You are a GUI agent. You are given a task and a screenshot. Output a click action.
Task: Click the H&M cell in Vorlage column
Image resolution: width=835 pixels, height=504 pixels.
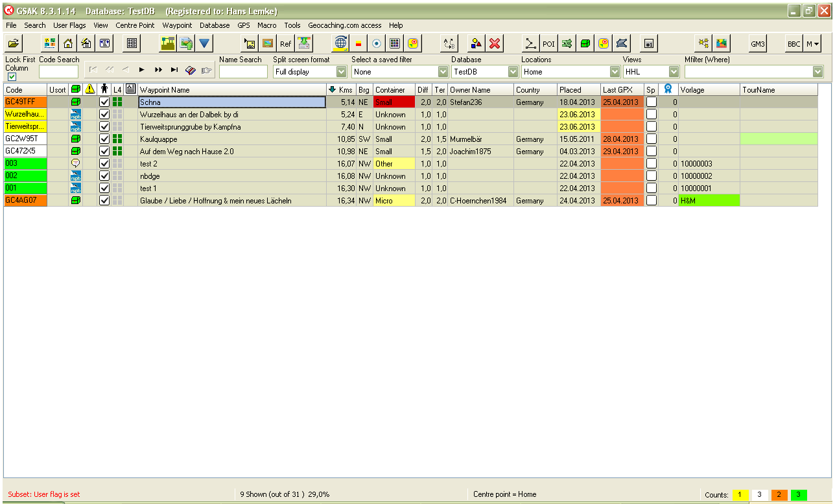[709, 200]
